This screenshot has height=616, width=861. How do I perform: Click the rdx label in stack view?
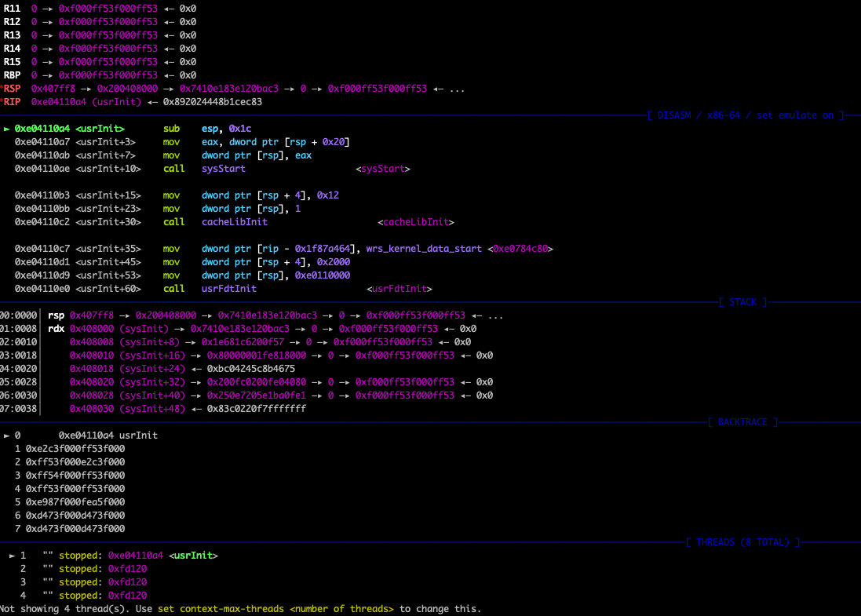coord(56,329)
